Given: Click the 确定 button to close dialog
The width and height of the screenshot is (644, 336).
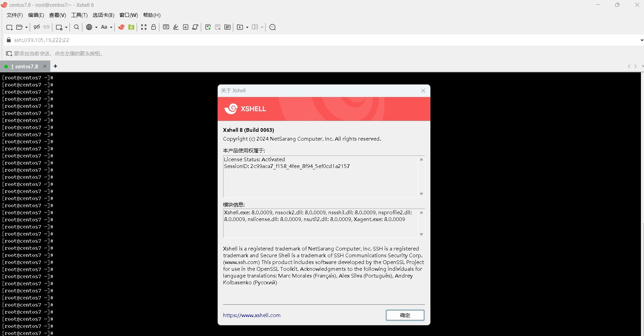Looking at the screenshot, I should (405, 315).
